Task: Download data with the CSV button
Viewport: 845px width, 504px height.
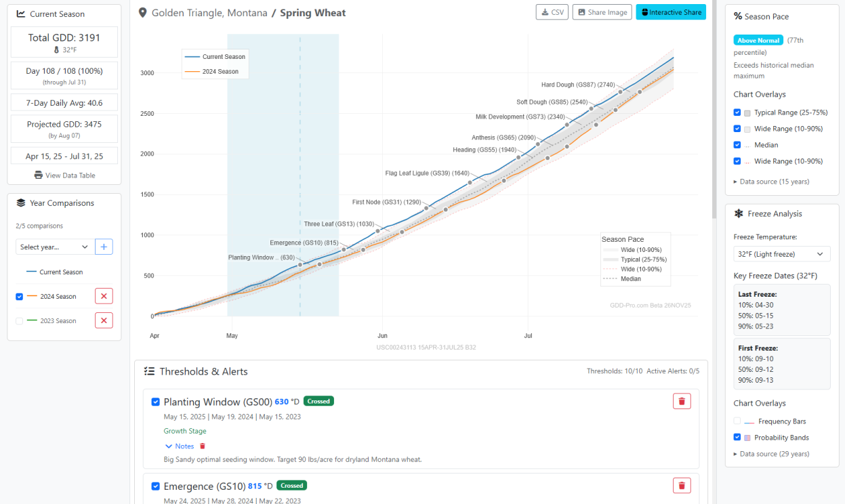Action: [x=552, y=12]
